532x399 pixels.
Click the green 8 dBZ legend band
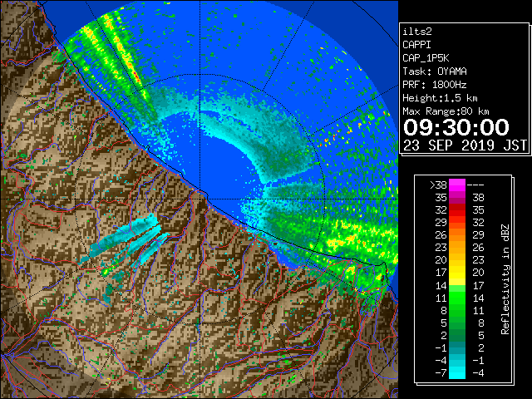457,310
